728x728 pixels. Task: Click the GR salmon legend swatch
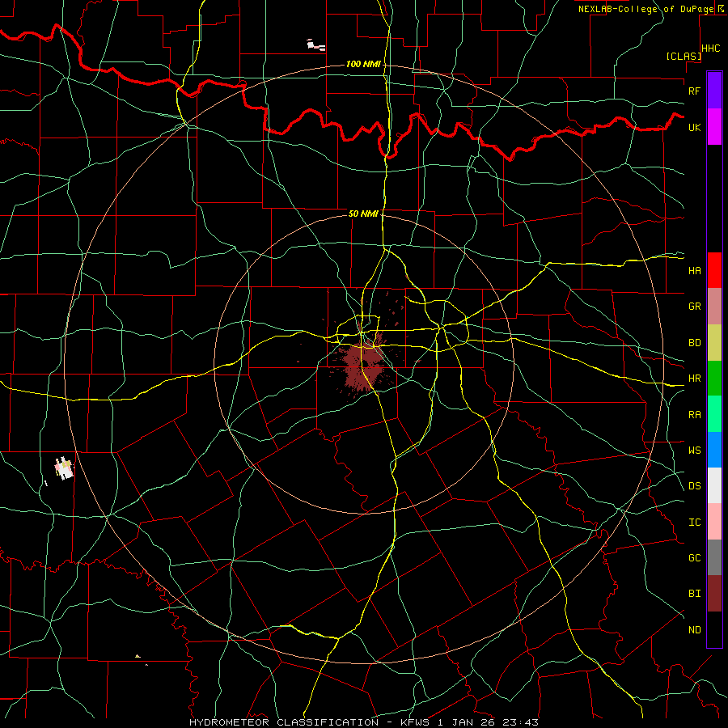click(x=714, y=307)
